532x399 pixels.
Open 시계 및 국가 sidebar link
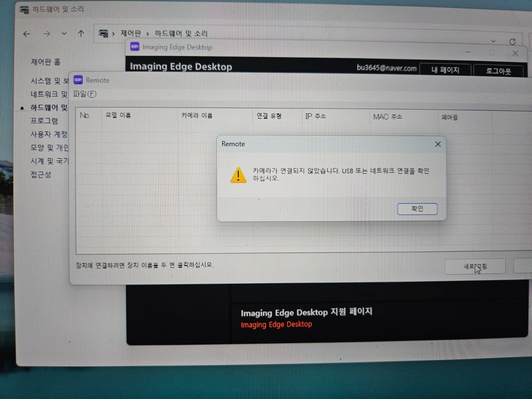pyautogui.click(x=50, y=161)
